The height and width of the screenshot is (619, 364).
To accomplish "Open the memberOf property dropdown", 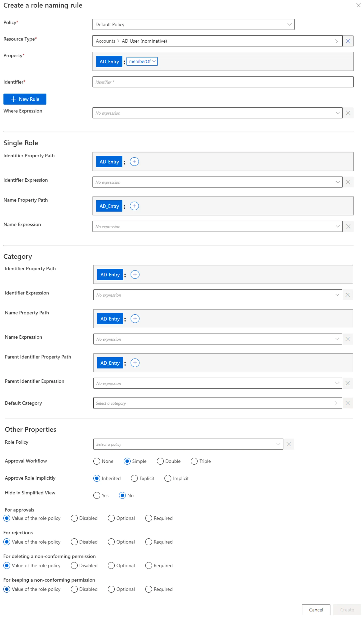I will [142, 61].
